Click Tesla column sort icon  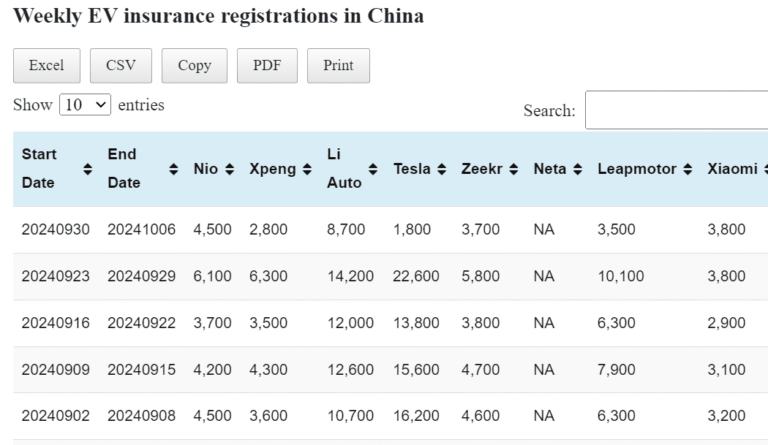pyautogui.click(x=442, y=170)
